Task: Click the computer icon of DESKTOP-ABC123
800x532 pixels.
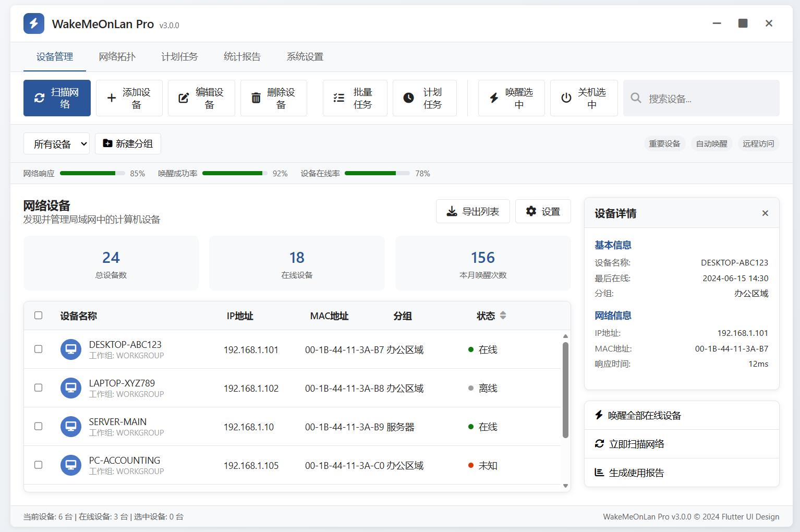Action: (71, 349)
